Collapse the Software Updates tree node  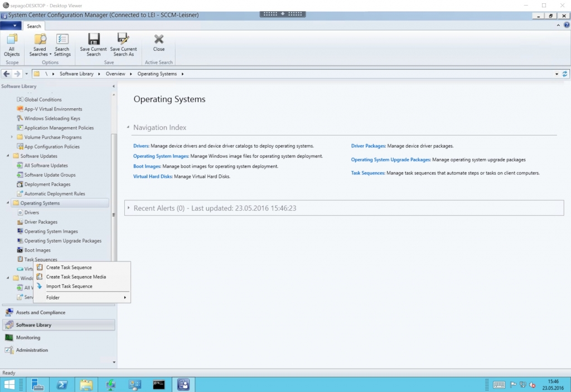tap(8, 156)
